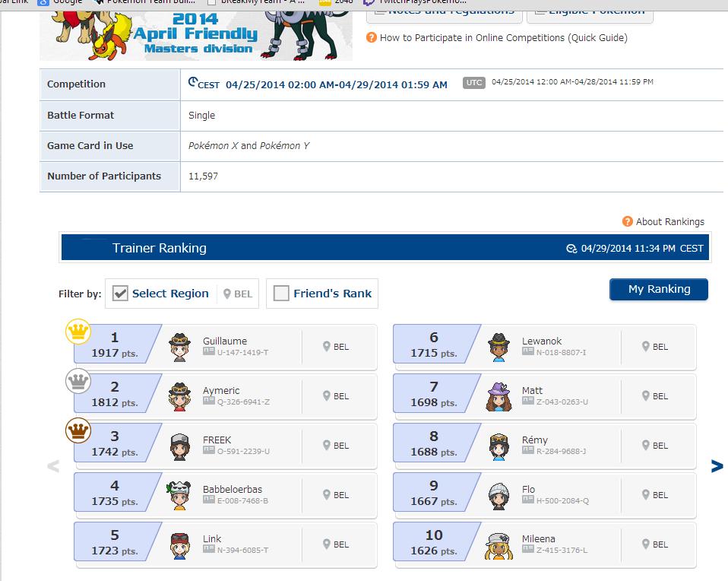
Task: Click Flo's trainer avatar
Action: pos(499,496)
